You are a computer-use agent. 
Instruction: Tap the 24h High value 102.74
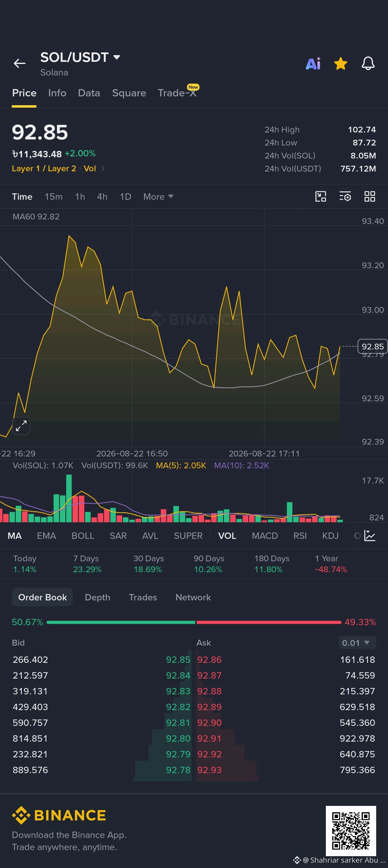point(362,130)
